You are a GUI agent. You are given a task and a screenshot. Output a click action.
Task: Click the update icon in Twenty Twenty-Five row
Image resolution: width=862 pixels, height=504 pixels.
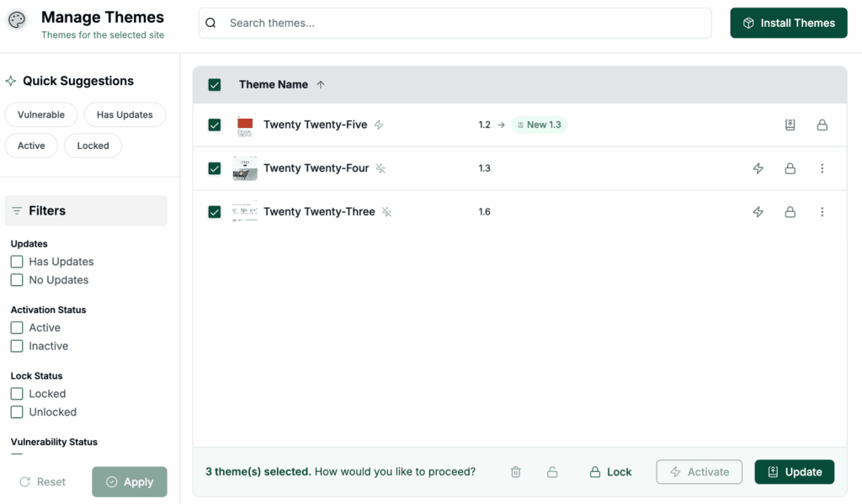pyautogui.click(x=790, y=125)
